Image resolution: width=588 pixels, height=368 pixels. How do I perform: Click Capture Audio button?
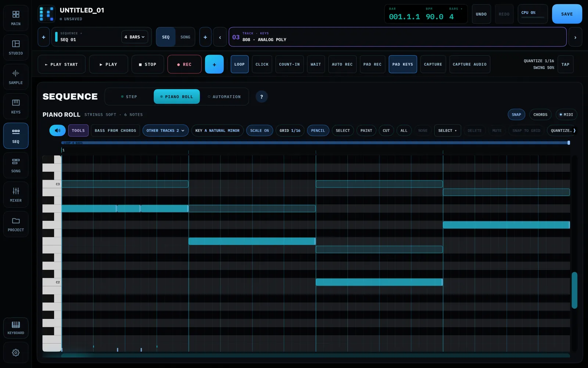[470, 64]
